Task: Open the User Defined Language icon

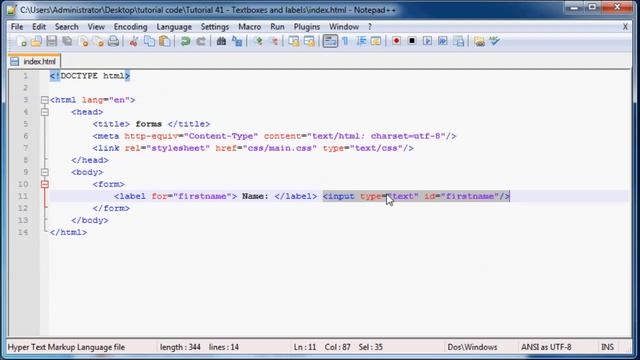Action: 376,41
